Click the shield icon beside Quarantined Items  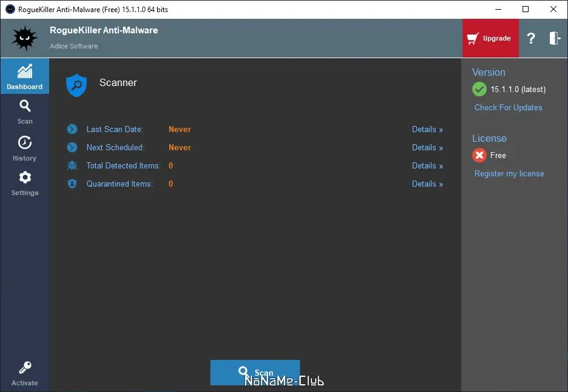click(x=73, y=184)
